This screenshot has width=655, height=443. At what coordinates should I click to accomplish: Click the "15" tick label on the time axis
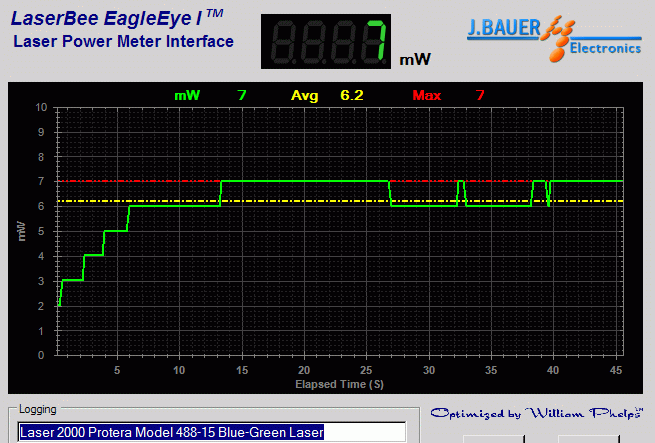click(242, 370)
